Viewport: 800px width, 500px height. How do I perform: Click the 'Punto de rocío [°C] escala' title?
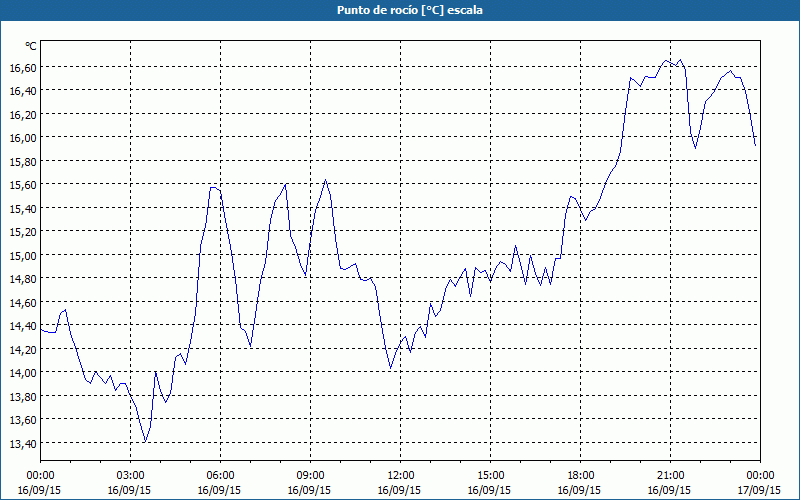tap(410, 10)
